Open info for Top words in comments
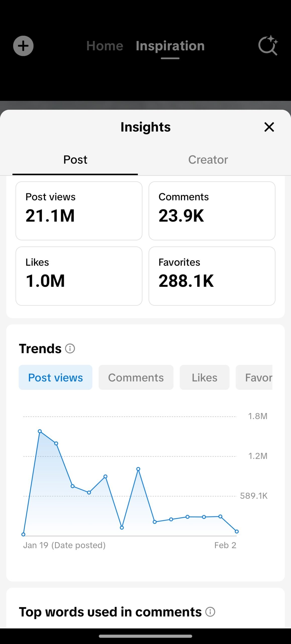 point(210,612)
